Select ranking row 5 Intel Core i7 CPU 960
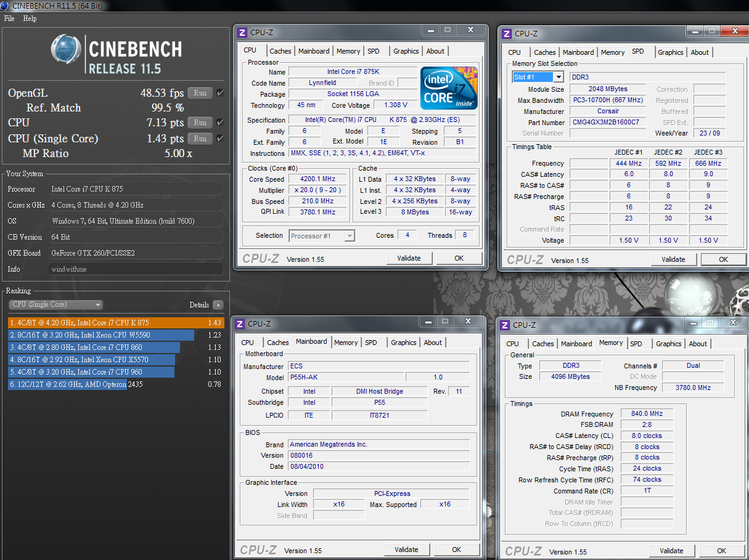 click(x=115, y=372)
